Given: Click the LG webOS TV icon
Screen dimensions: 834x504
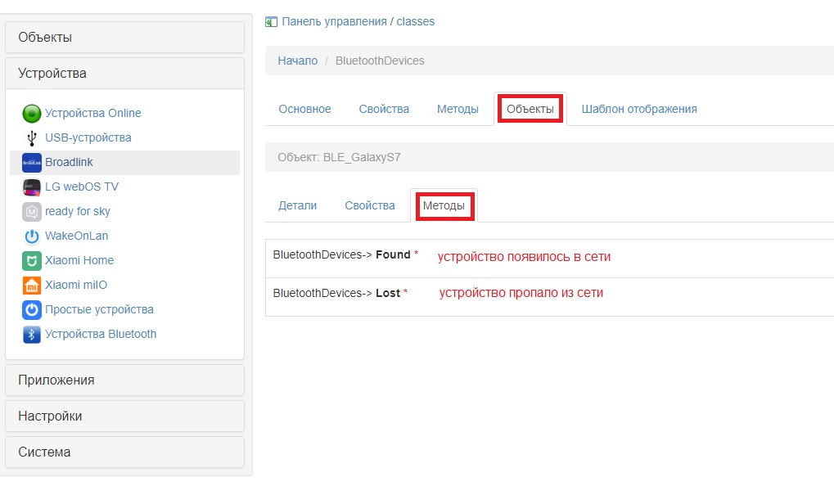Looking at the screenshot, I should point(30,187).
